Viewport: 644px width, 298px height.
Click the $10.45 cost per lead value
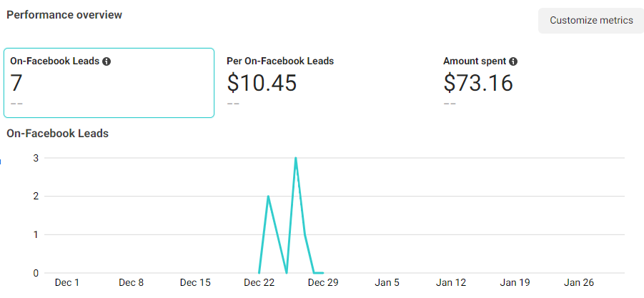click(262, 83)
